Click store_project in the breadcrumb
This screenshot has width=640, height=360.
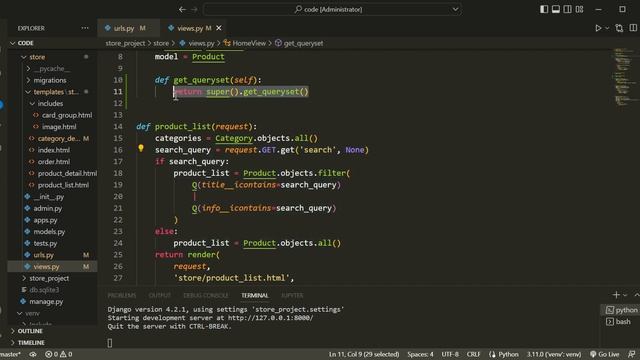tap(125, 43)
